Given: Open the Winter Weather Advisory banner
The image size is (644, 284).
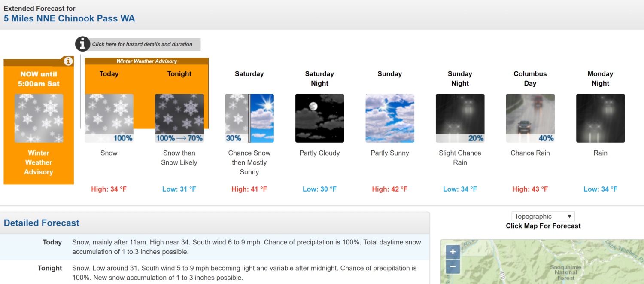Looking at the screenshot, I should [147, 61].
